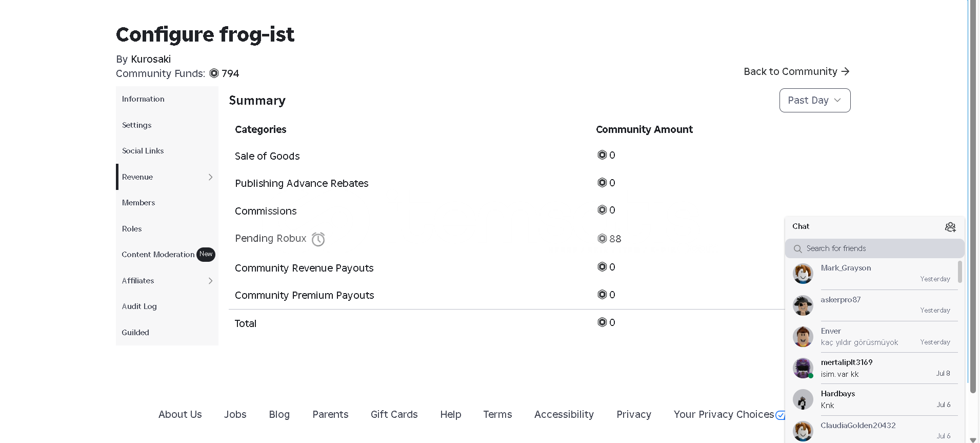Click the Hardbays avatar icon in chat
The height and width of the screenshot is (443, 980).
tap(803, 399)
